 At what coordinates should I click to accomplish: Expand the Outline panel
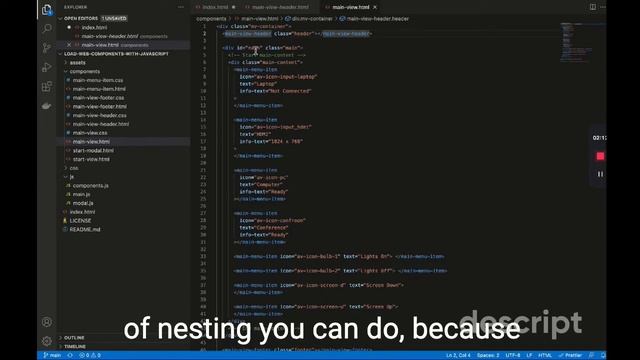[74, 338]
